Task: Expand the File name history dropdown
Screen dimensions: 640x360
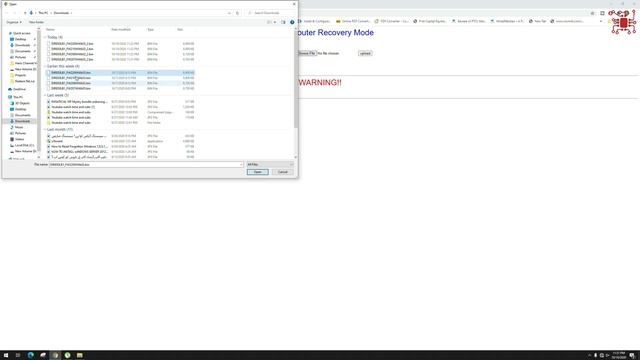Action: 241,164
